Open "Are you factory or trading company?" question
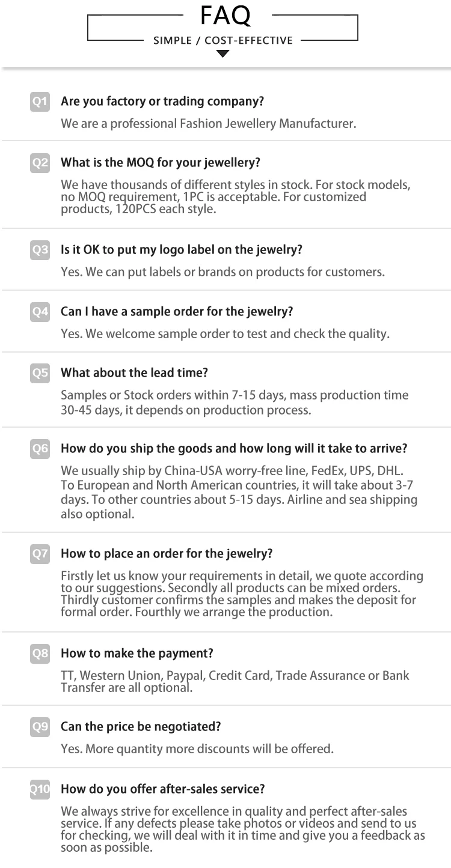This screenshot has width=451, height=868. pos(162,102)
